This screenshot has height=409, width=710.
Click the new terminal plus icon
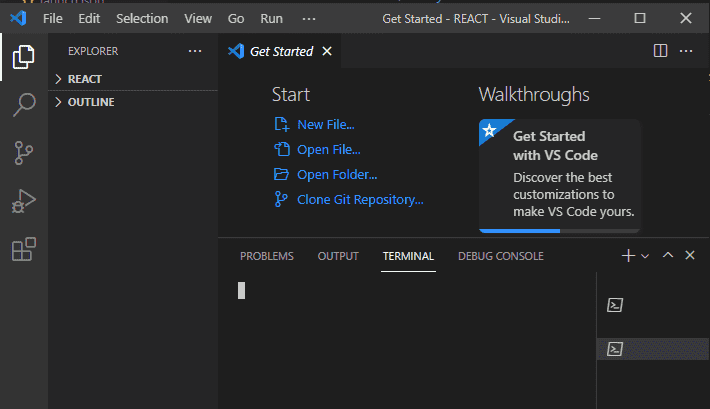(x=628, y=256)
